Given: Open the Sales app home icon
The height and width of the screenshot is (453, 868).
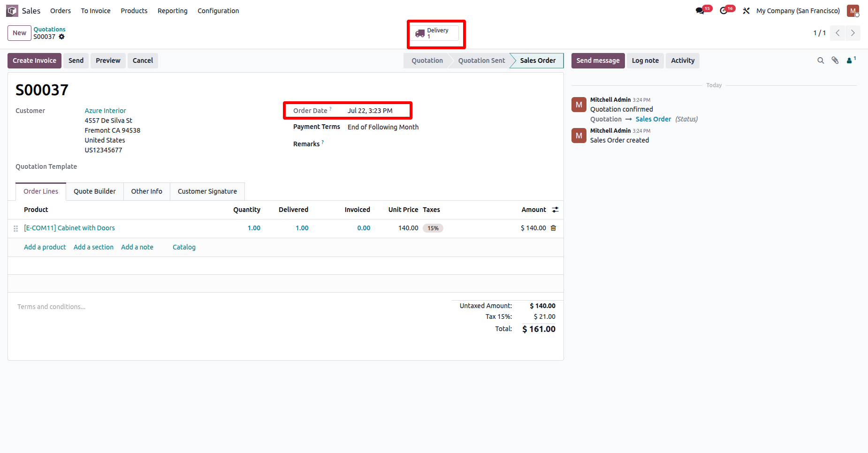Looking at the screenshot, I should click(12, 10).
